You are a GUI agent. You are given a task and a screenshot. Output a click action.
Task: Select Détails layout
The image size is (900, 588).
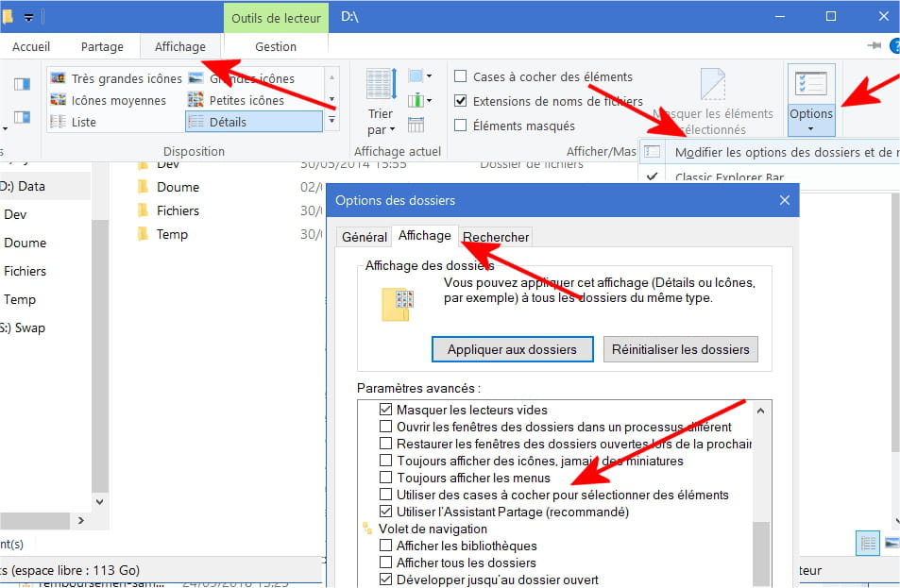tap(254, 122)
